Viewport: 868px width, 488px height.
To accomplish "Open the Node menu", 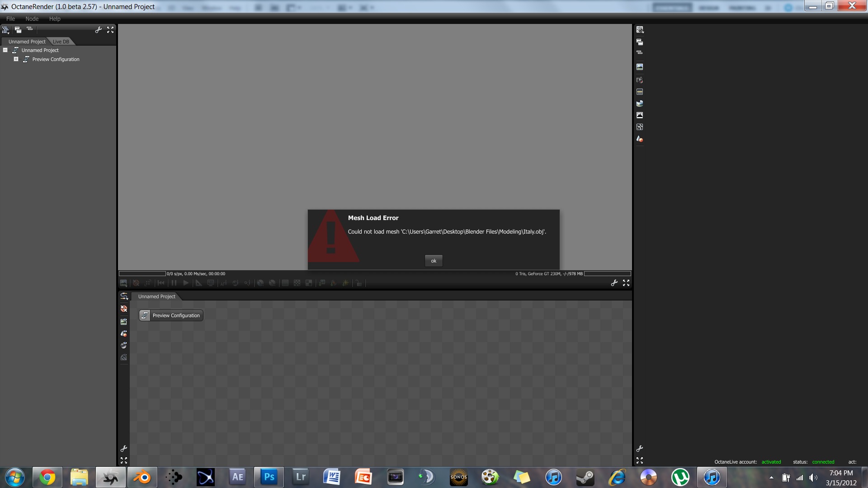I will pos(32,19).
